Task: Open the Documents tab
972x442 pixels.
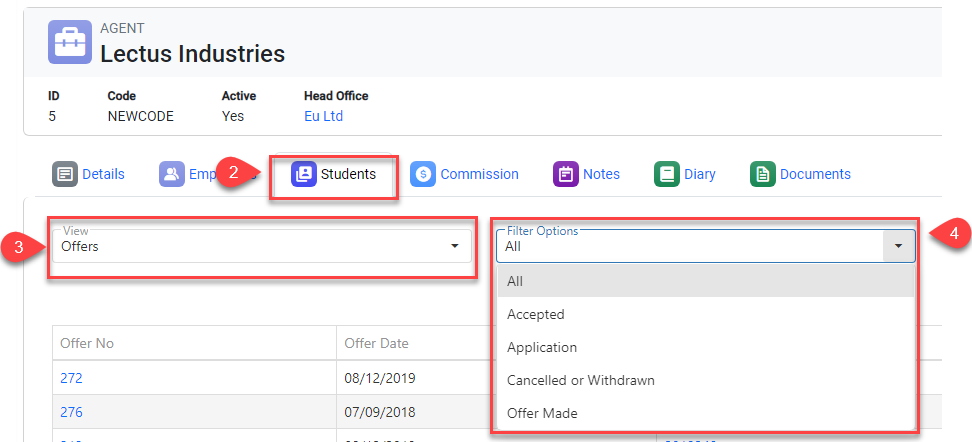Action: pos(815,174)
